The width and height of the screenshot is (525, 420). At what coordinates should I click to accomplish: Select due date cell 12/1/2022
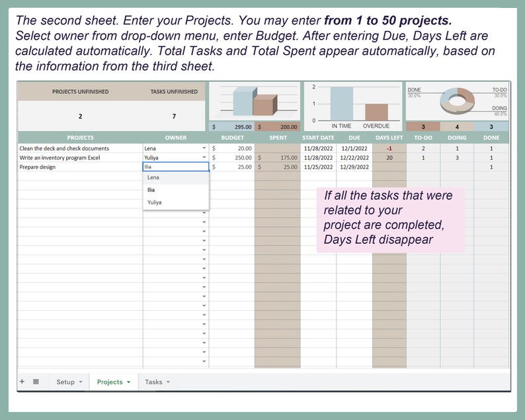[354, 148]
